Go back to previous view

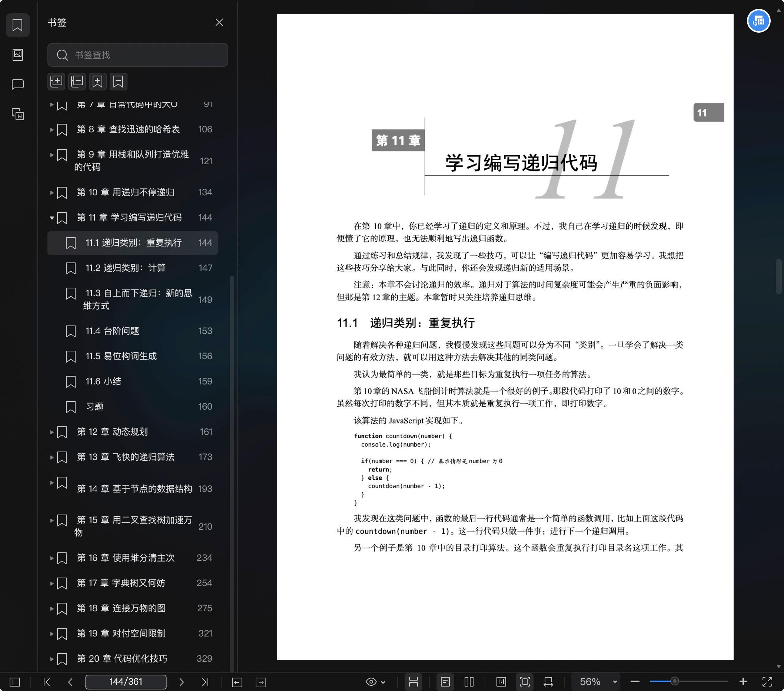(x=237, y=682)
